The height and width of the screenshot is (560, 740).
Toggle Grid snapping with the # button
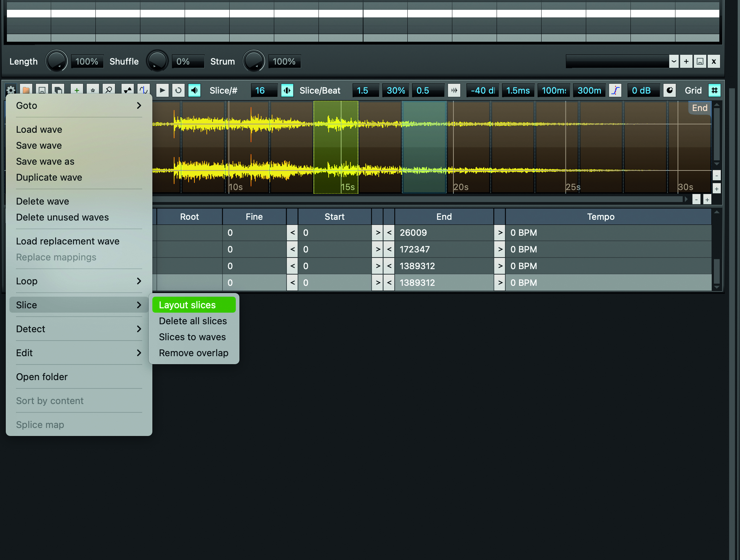point(714,90)
